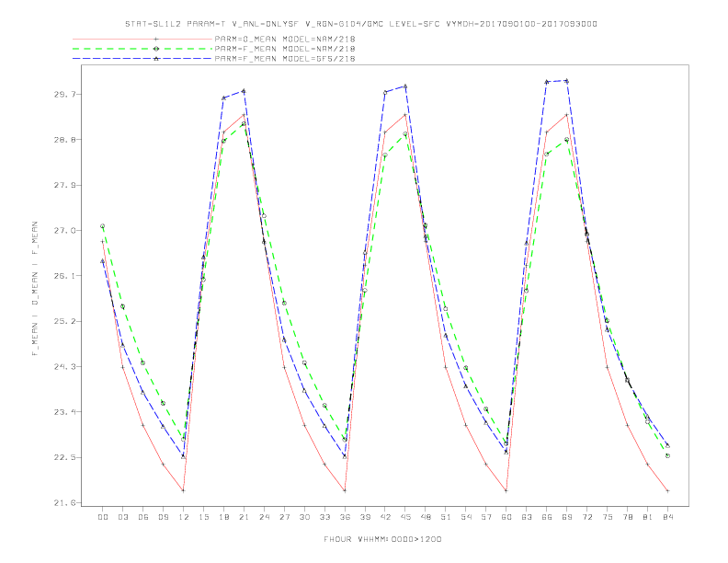Click the y-axis value 22.5
The width and height of the screenshot is (728, 563).
[65, 457]
